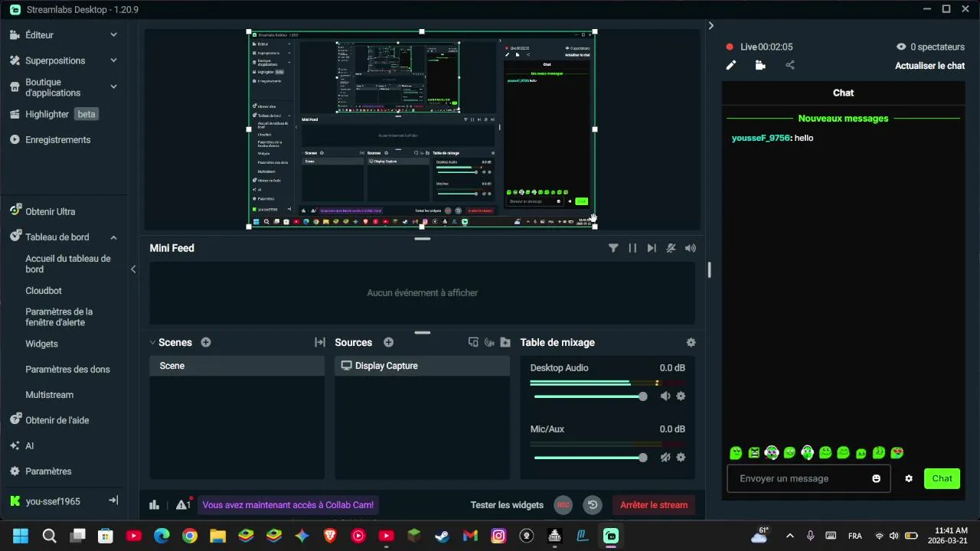980x551 pixels.
Task: Skip to next alert in Mini Feed
Action: (652, 248)
